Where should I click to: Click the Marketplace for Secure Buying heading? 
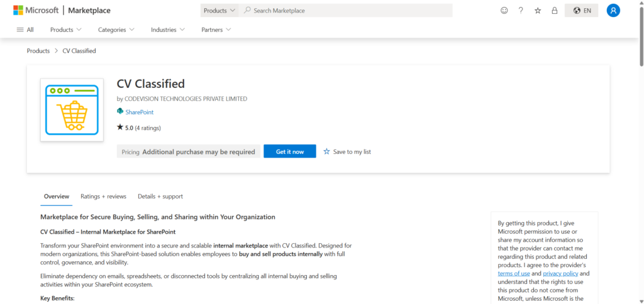pyautogui.click(x=158, y=217)
